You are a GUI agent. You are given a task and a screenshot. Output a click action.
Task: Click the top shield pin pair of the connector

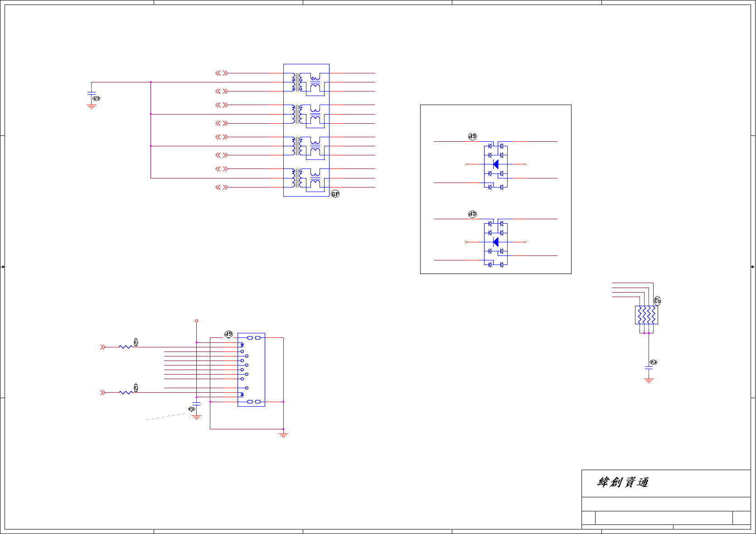254,338
